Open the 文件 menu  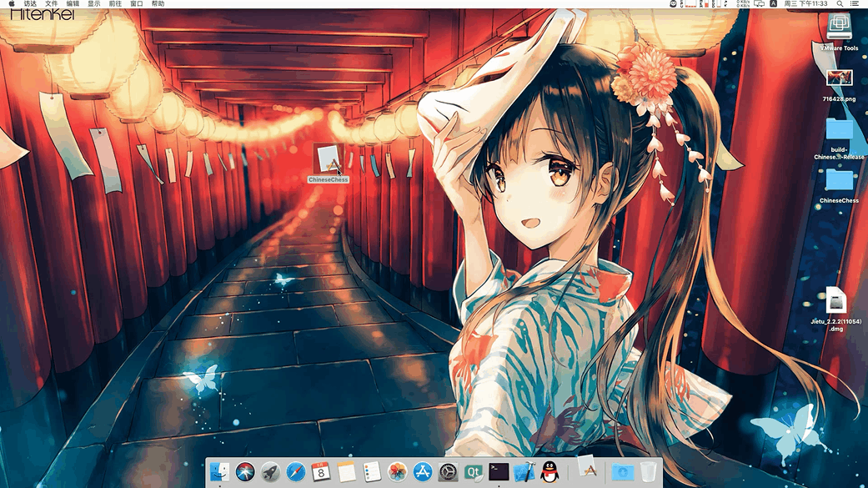click(52, 4)
